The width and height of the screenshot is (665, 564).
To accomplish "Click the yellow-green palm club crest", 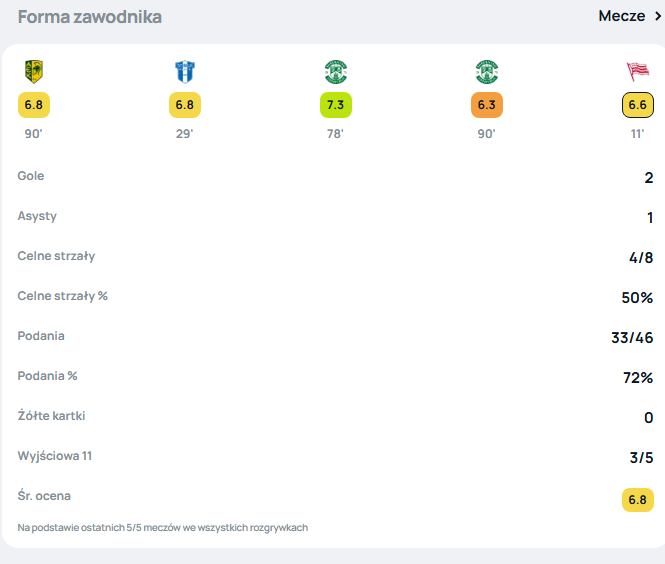I will [34, 71].
